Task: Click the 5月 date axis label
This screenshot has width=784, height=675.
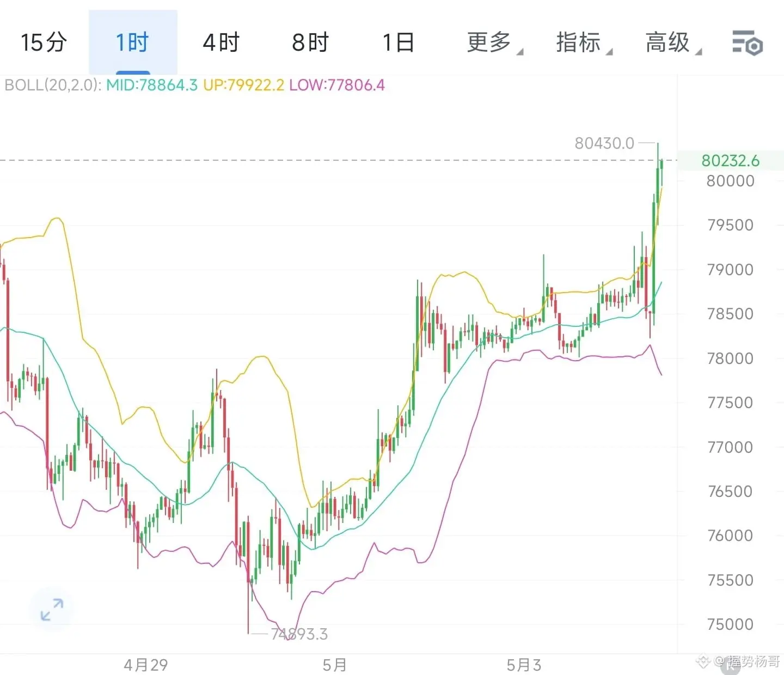Action: (334, 665)
